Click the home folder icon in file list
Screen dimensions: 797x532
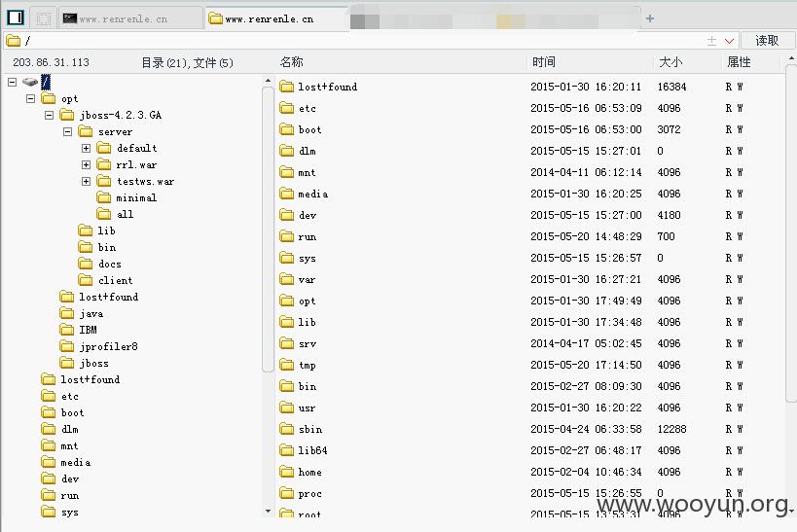pos(287,472)
